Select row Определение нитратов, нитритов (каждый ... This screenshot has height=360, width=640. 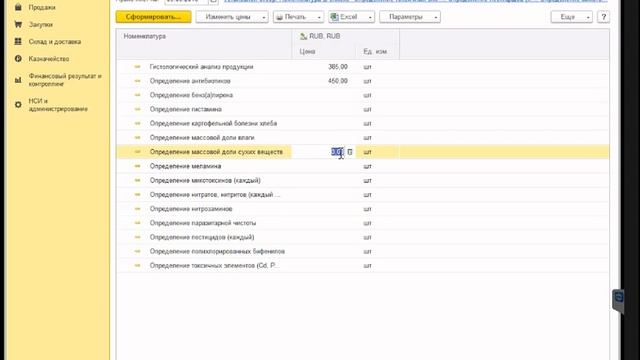(x=362, y=194)
